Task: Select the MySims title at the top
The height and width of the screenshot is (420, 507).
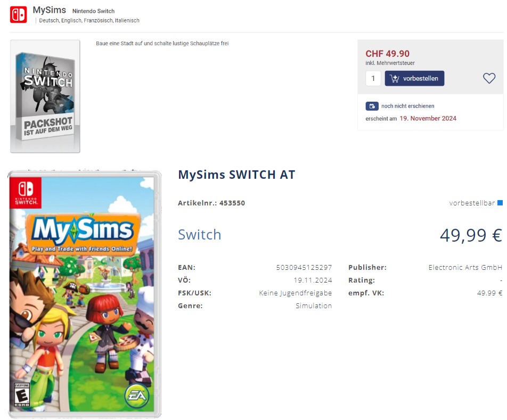Action: tap(49, 10)
